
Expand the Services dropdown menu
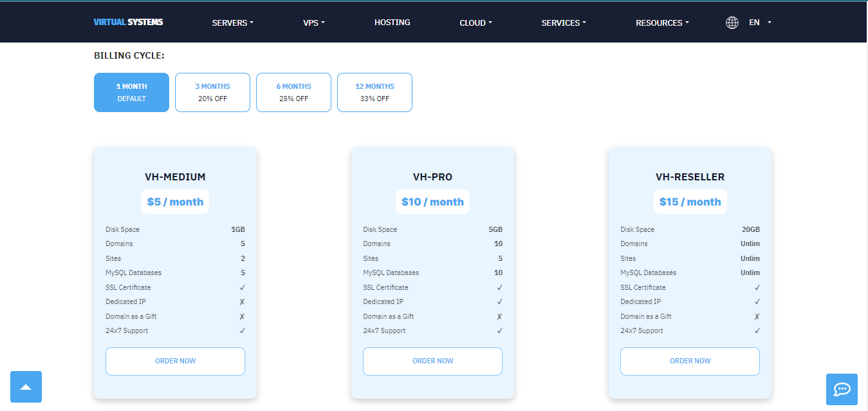point(564,23)
